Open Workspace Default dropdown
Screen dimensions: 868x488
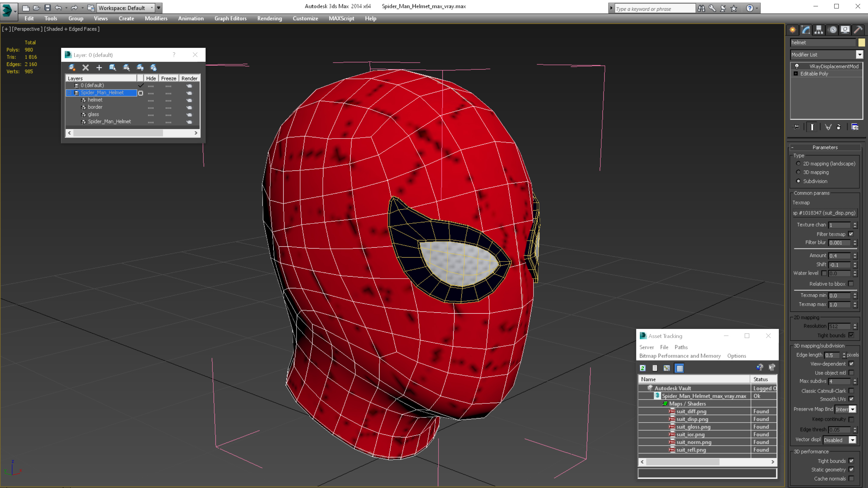tap(126, 8)
